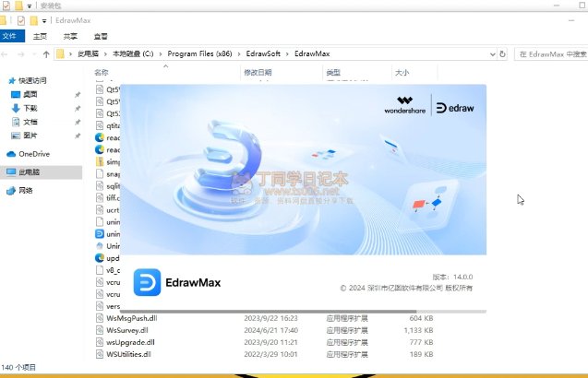Image resolution: width=588 pixels, height=378 pixels.
Task: Click the Edge icon beside first reac file
Action: [x=100, y=137]
